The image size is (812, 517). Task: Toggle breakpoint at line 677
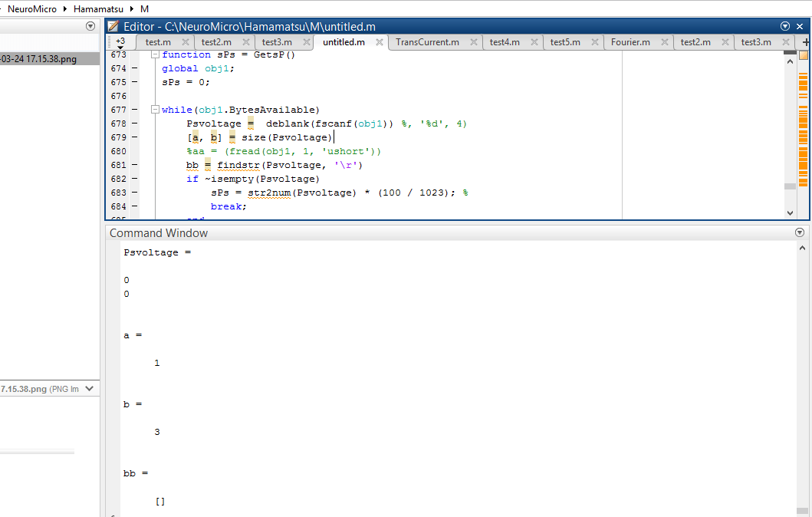135,110
